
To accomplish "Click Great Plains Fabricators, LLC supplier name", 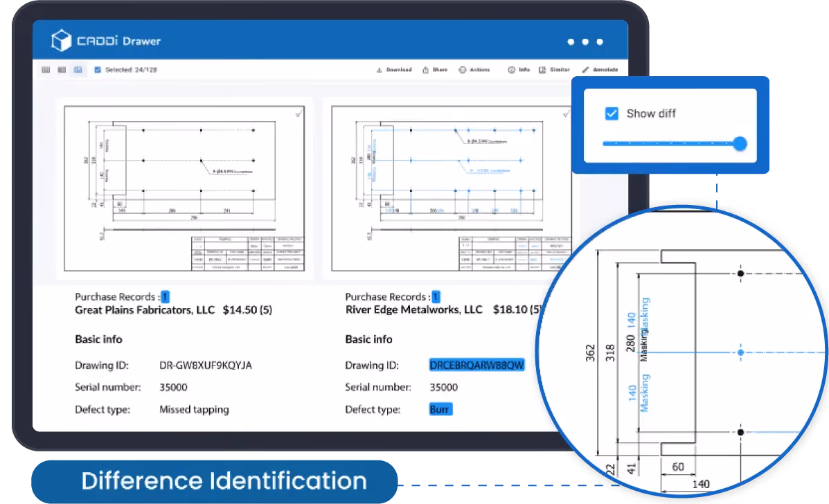I will coord(144,310).
